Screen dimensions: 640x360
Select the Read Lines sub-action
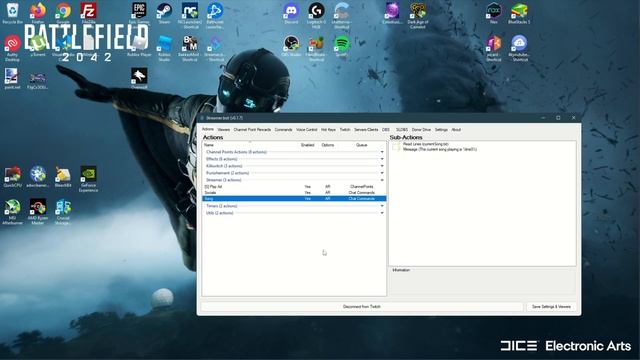click(426, 144)
